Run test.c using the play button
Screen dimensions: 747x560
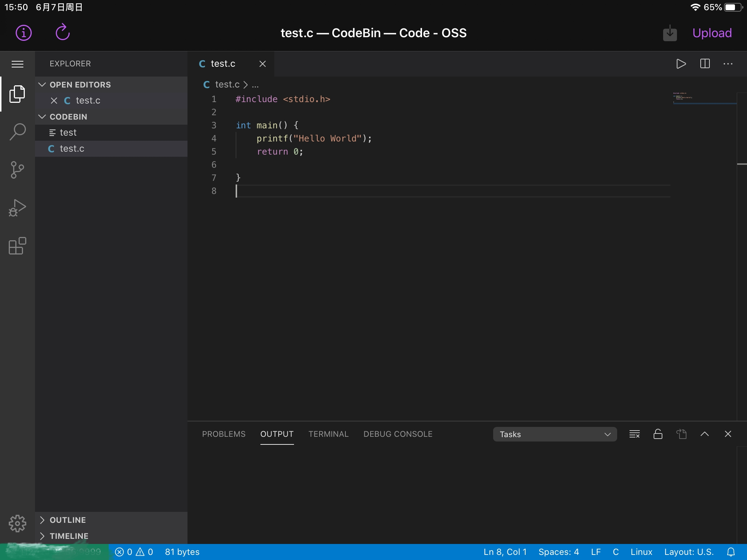point(681,64)
